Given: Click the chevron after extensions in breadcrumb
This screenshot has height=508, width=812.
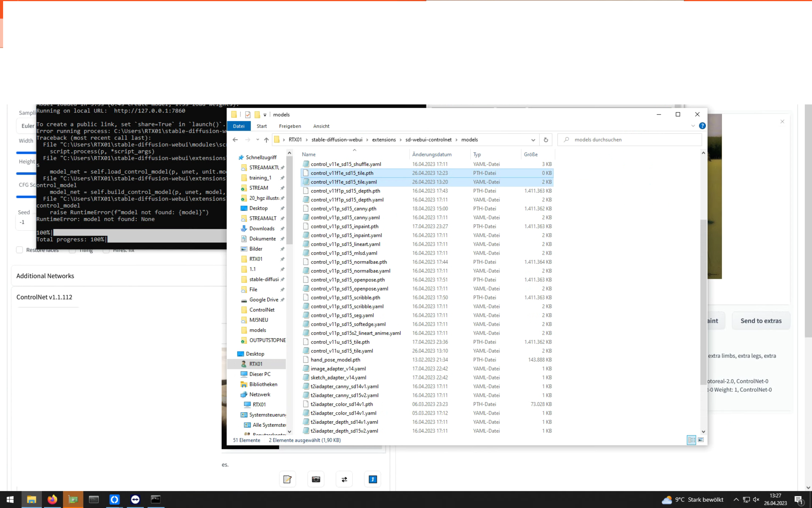Looking at the screenshot, I should tap(400, 140).
